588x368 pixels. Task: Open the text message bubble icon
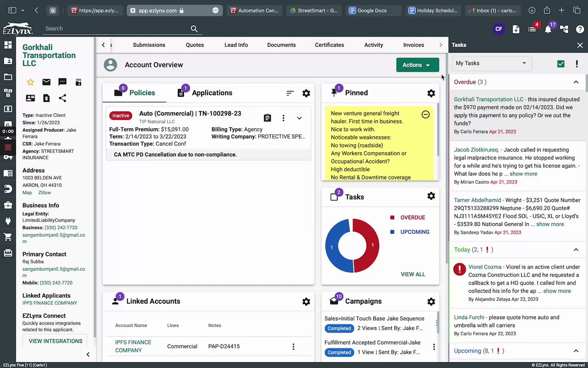[62, 82]
